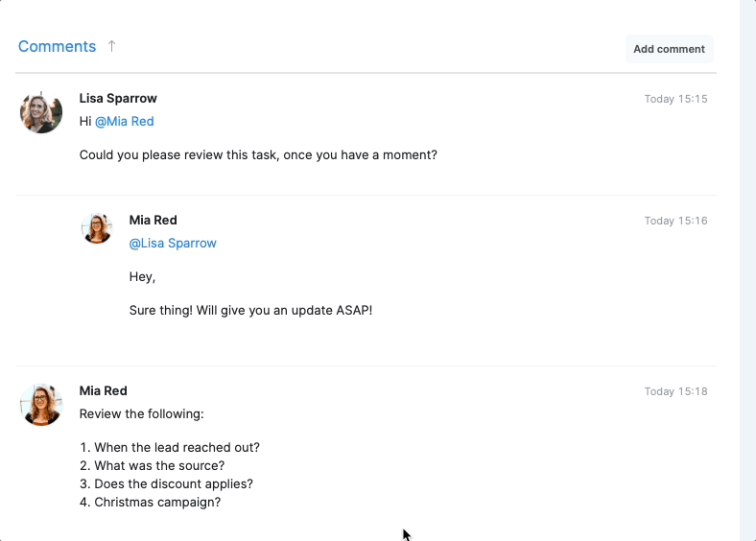Click the Today 15:16 timestamp
This screenshot has height=541, width=756.
675,221
